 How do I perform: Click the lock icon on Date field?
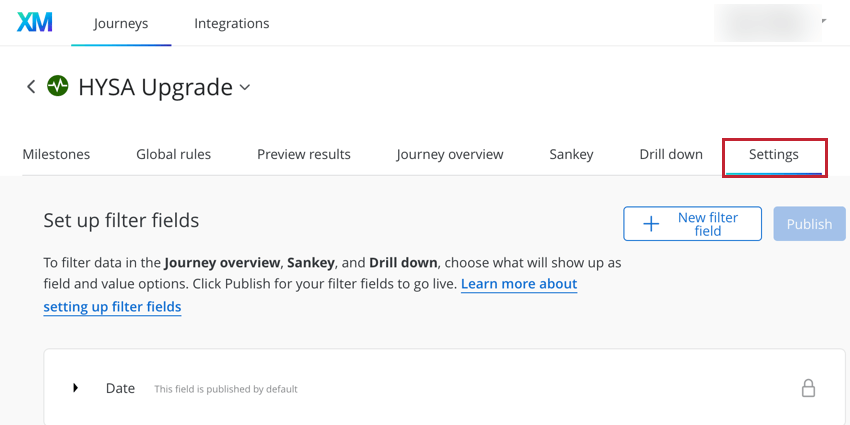pos(808,388)
